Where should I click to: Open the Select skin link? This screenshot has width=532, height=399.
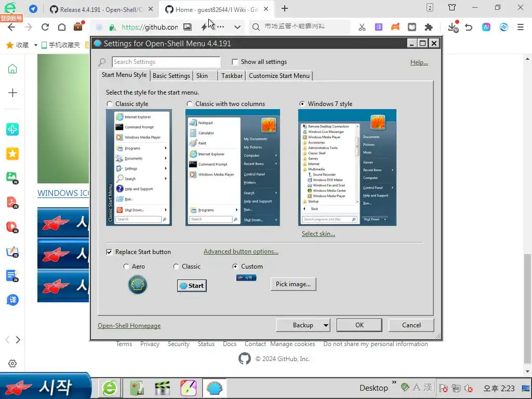click(x=318, y=234)
